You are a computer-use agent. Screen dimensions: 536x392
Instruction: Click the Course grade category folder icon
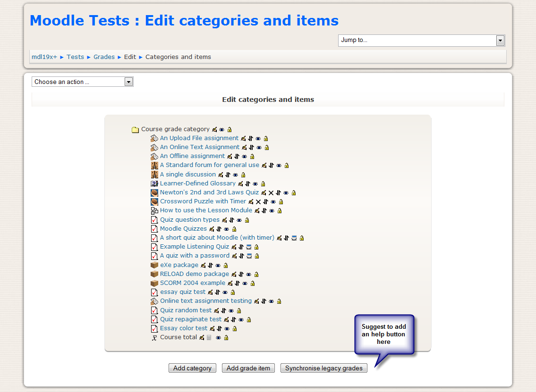pyautogui.click(x=136, y=129)
